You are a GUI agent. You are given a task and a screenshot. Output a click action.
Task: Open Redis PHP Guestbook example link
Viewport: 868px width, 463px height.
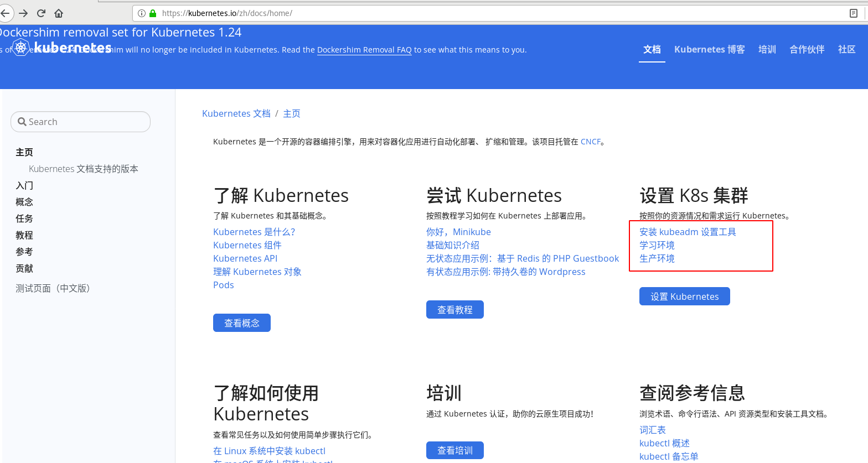tap(523, 258)
